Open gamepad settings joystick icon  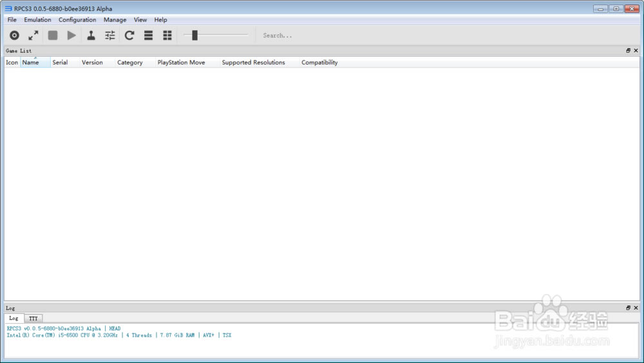point(91,35)
